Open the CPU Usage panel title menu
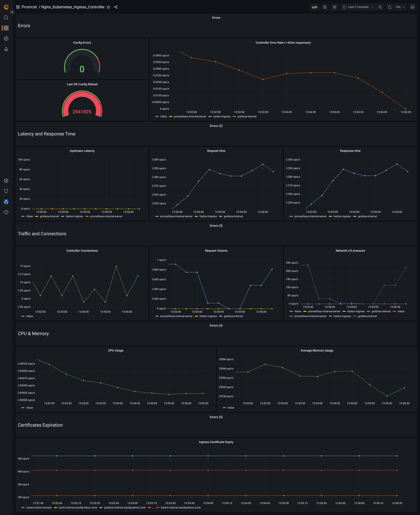This screenshot has width=420, height=515. (x=115, y=351)
